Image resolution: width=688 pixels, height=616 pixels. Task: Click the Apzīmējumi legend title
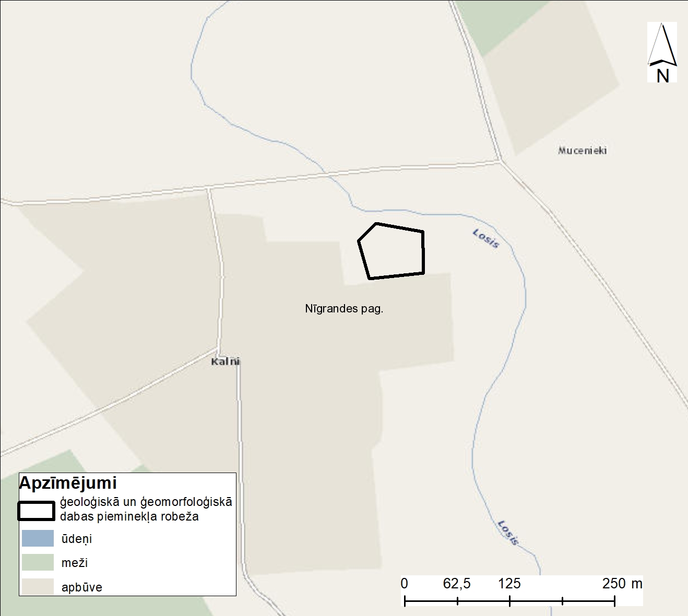(68, 483)
